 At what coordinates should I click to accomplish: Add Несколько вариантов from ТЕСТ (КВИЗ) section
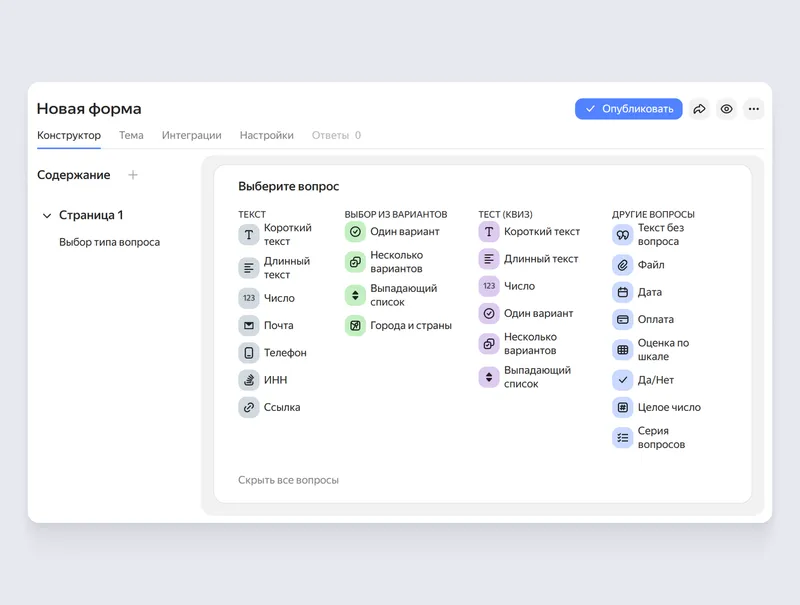click(518, 343)
